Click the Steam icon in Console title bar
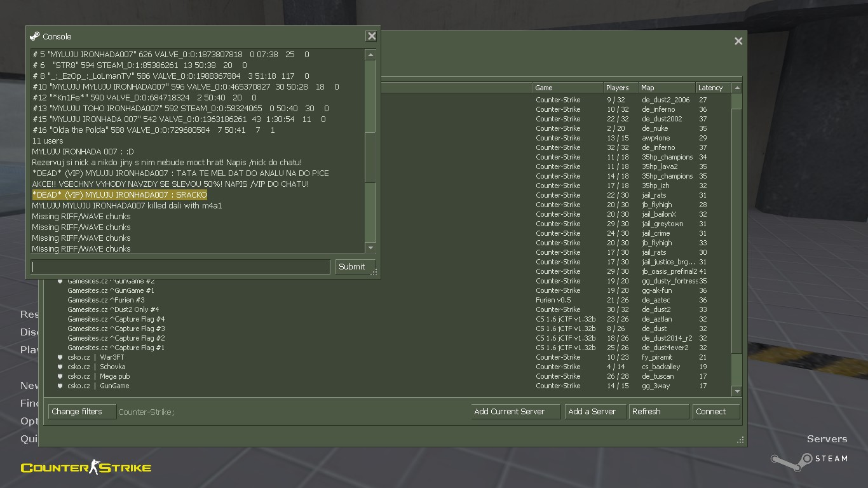The height and width of the screenshot is (488, 868). tap(35, 36)
